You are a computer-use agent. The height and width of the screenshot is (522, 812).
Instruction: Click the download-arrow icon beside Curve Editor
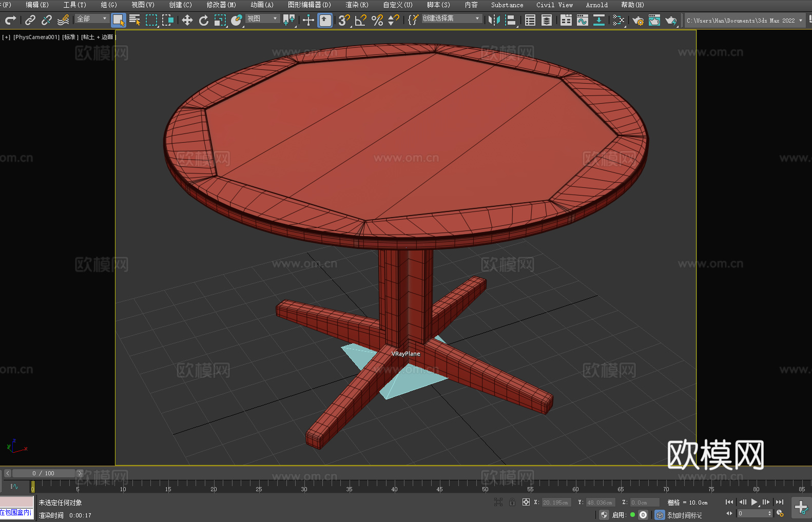point(599,21)
